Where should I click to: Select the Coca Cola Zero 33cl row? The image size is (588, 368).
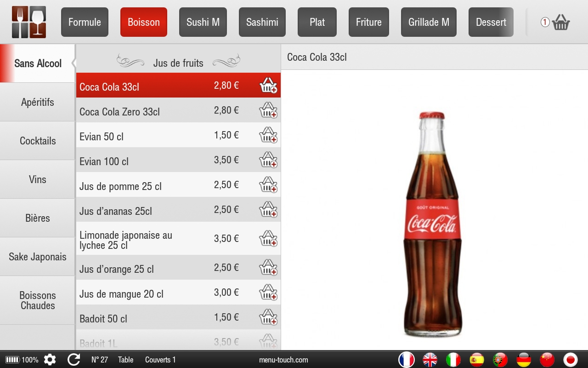(178, 110)
